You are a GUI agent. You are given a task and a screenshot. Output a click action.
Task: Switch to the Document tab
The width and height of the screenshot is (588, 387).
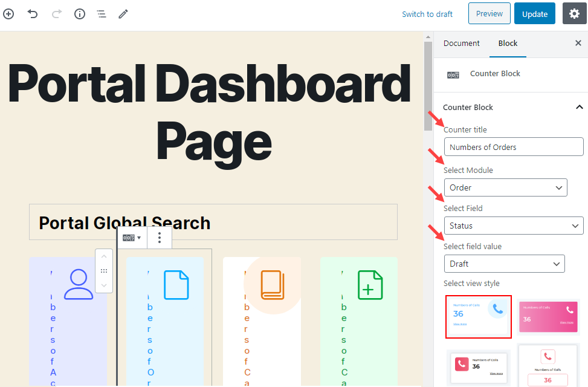click(461, 44)
